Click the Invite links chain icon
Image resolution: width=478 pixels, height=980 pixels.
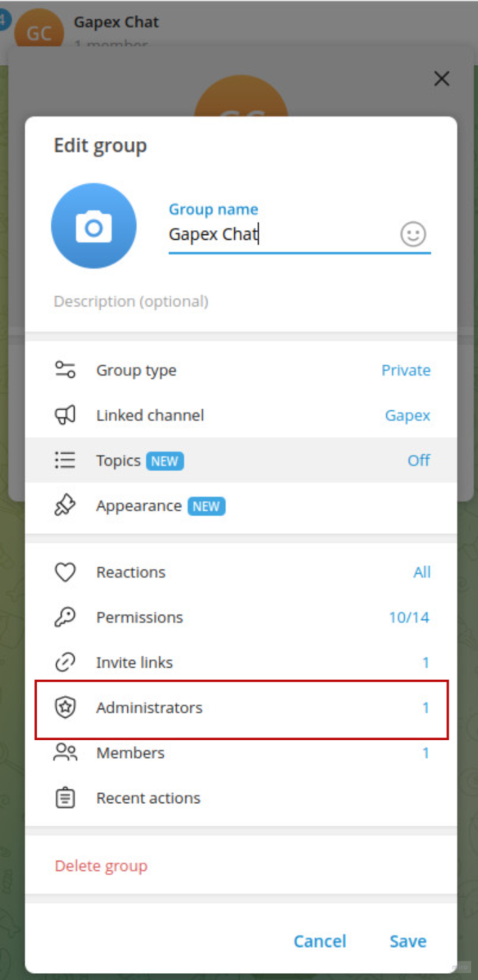tap(65, 663)
